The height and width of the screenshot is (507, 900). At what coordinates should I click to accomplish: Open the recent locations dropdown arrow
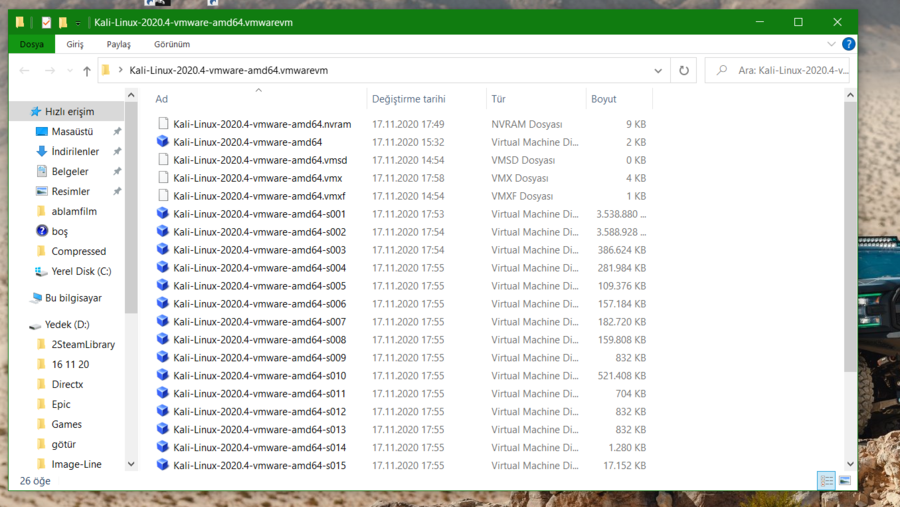(x=69, y=71)
